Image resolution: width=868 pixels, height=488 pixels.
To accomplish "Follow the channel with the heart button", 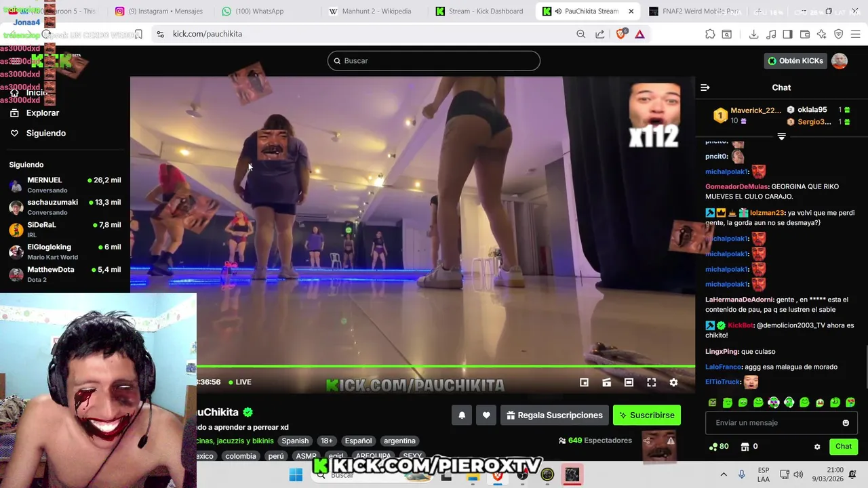I will click(486, 415).
